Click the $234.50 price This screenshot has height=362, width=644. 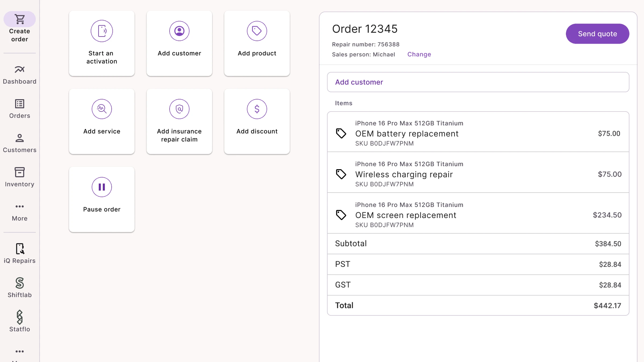pyautogui.click(x=607, y=215)
